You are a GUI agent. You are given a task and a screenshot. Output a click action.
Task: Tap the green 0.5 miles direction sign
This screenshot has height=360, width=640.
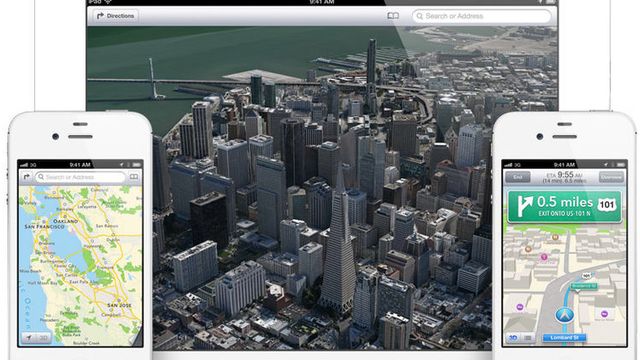(x=564, y=206)
